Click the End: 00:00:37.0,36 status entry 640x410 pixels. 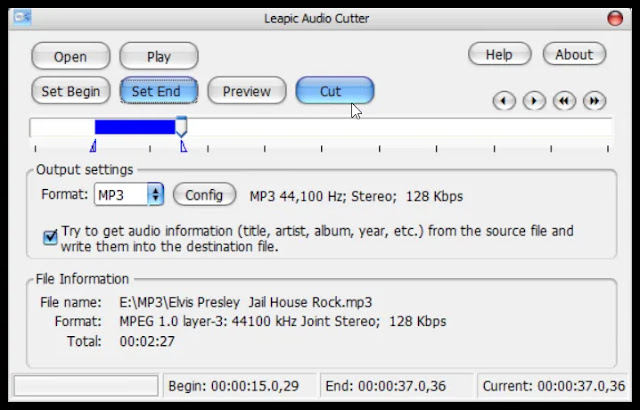(396, 386)
